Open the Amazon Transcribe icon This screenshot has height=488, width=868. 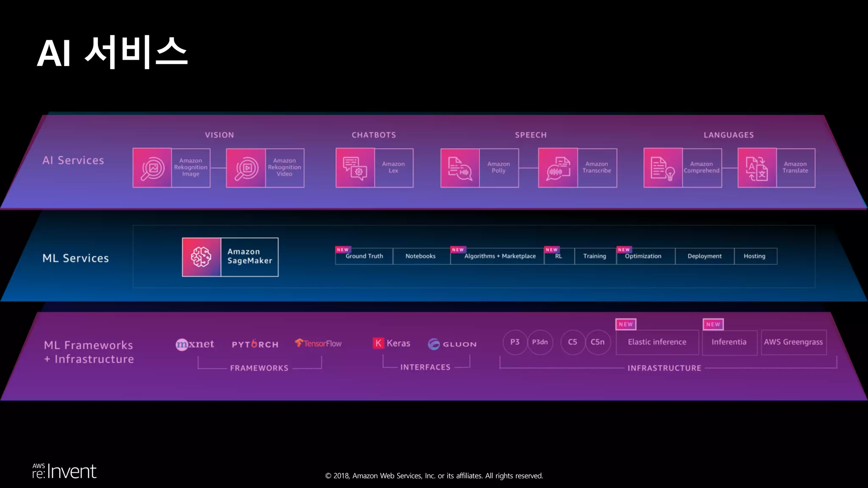pyautogui.click(x=558, y=168)
